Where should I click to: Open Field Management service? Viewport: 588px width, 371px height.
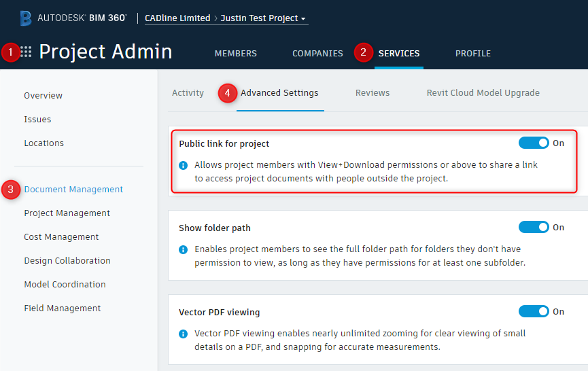[x=63, y=308]
